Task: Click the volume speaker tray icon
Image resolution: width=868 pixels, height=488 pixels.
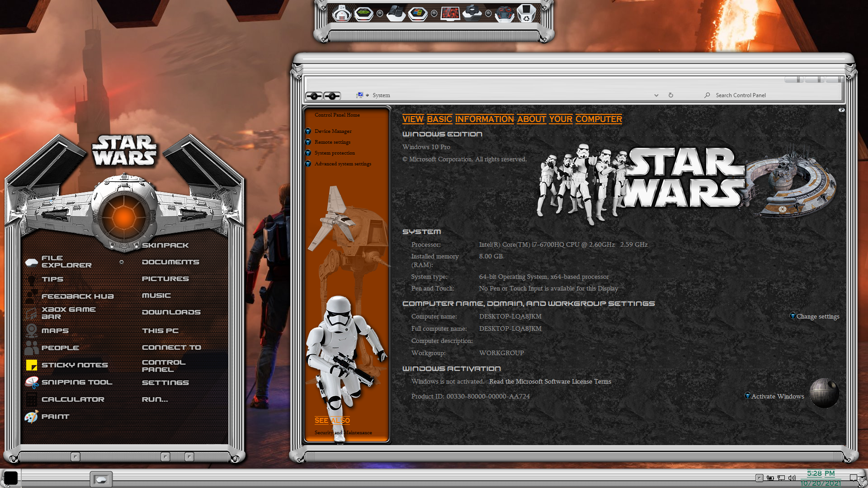Action: tap(792, 478)
